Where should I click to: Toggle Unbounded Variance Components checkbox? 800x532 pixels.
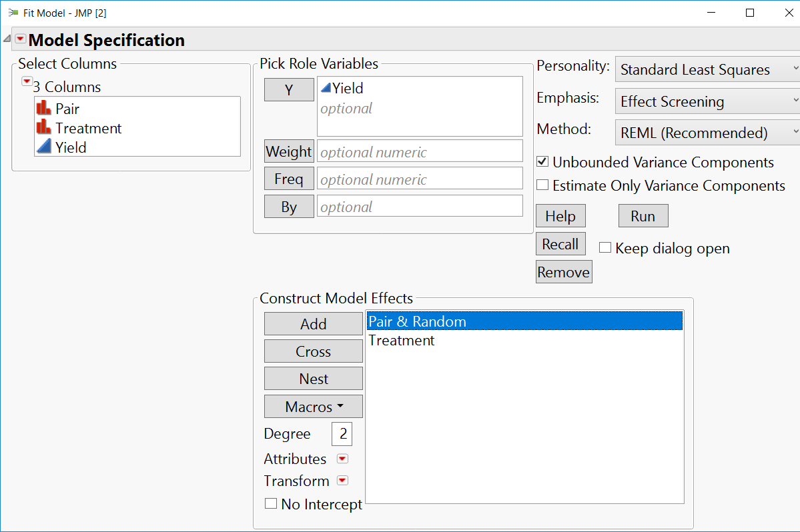(x=542, y=162)
